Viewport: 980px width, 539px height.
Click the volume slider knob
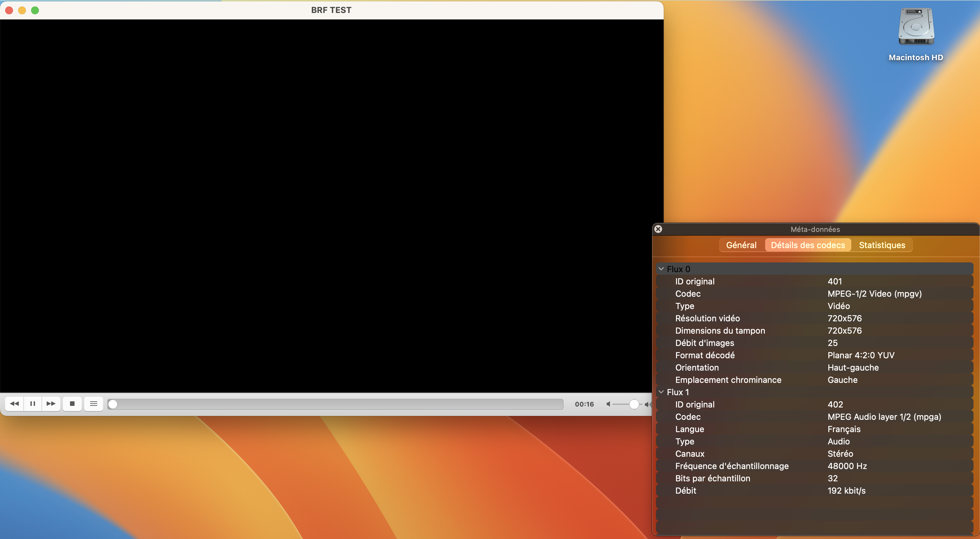coord(634,404)
